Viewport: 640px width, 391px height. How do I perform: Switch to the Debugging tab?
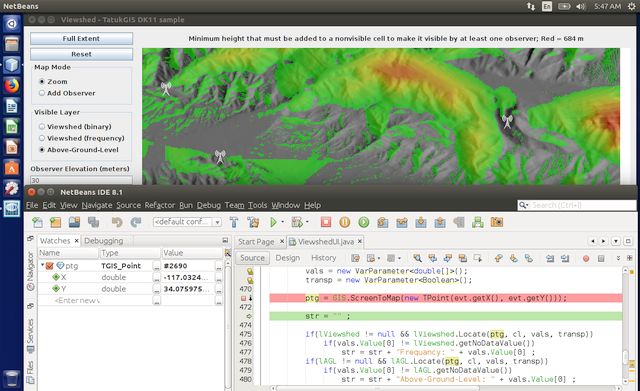103,241
